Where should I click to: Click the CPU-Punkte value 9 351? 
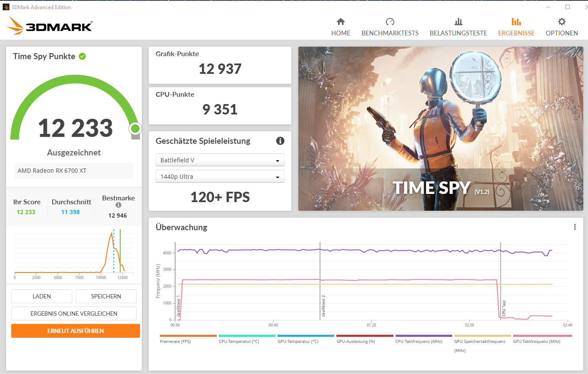220,109
